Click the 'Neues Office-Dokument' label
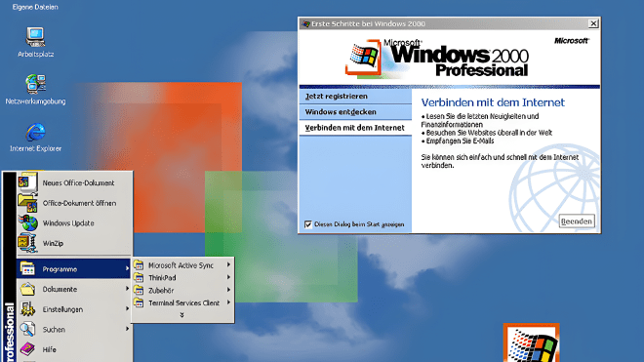Image resolution: width=644 pixels, height=362 pixels. [x=78, y=182]
